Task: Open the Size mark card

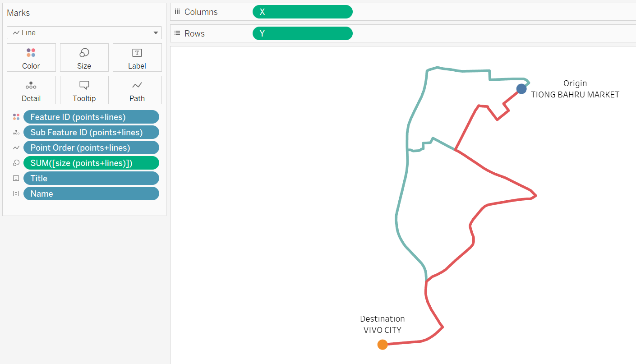Action: tap(84, 57)
